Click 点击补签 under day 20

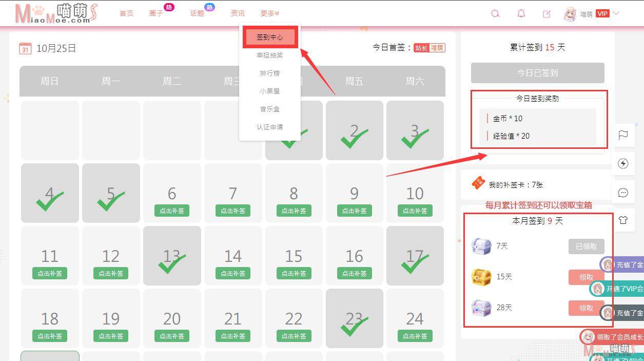click(172, 336)
